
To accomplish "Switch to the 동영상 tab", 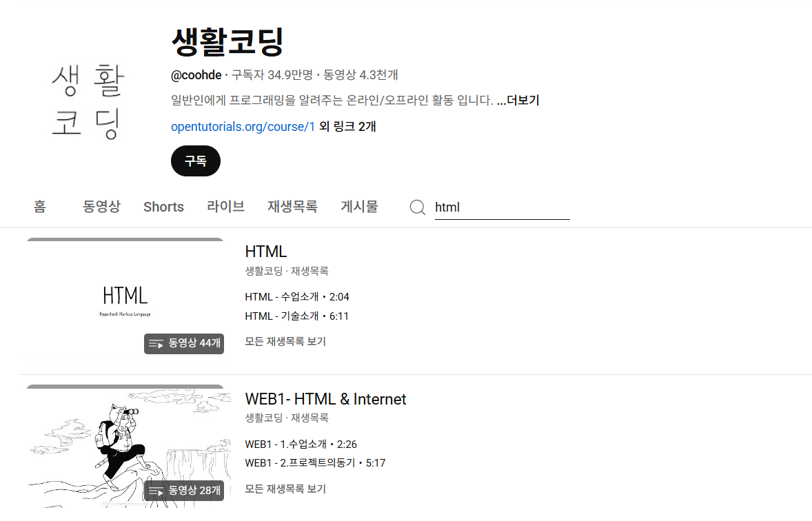I will pos(101,206).
